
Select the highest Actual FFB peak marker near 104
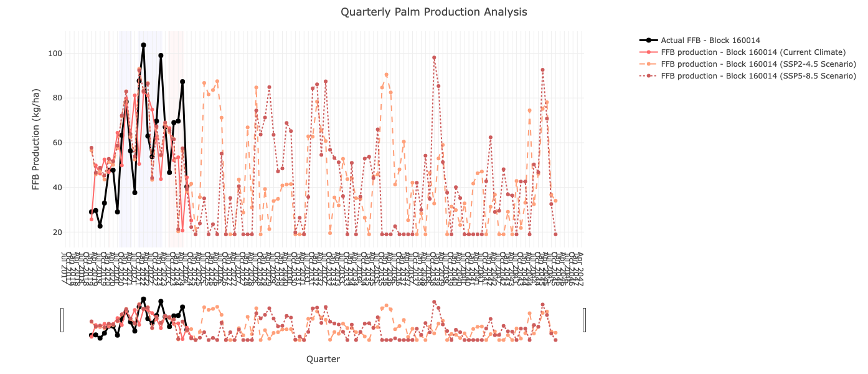pos(142,44)
